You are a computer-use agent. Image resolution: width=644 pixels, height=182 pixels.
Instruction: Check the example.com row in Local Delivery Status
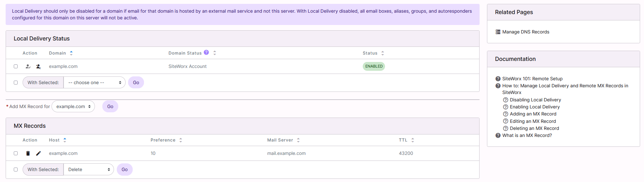tap(16, 67)
